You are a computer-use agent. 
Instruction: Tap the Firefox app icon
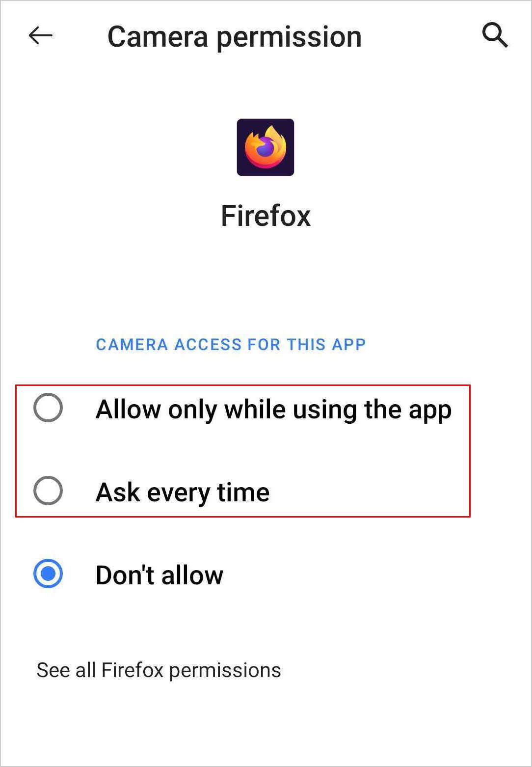[266, 147]
